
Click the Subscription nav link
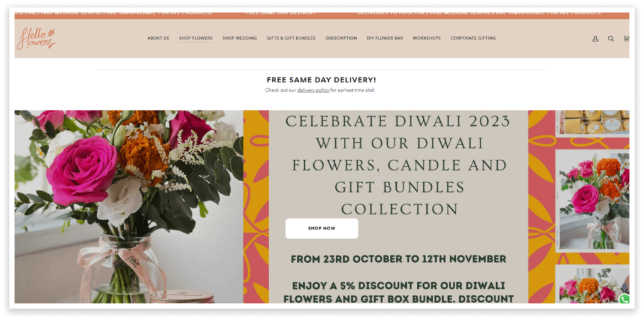tap(341, 38)
